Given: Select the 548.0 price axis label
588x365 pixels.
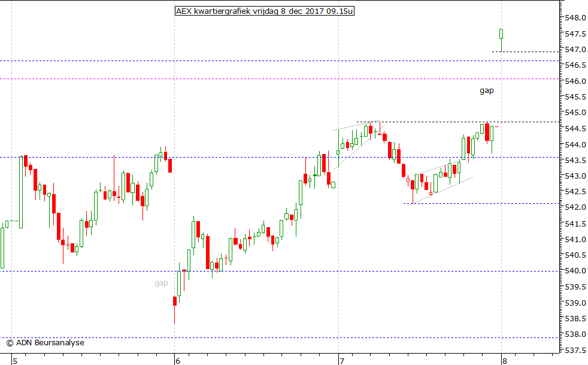Looking at the screenshot, I should (x=575, y=17).
